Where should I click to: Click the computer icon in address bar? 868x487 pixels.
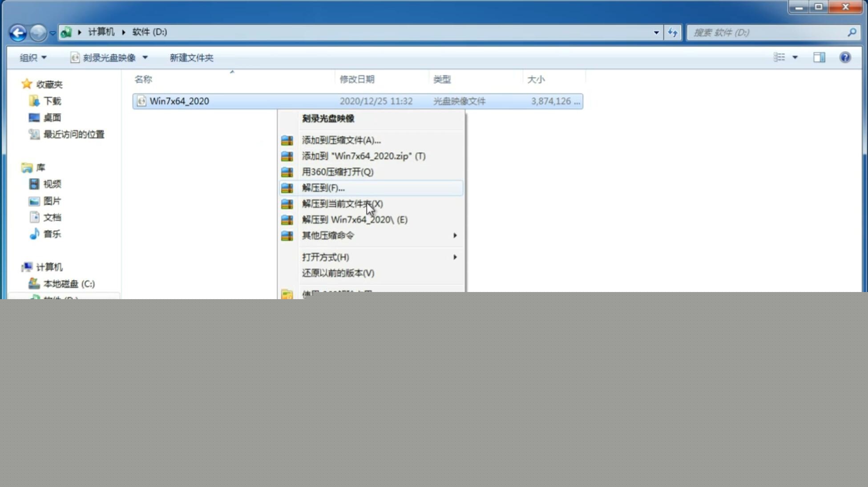[66, 32]
